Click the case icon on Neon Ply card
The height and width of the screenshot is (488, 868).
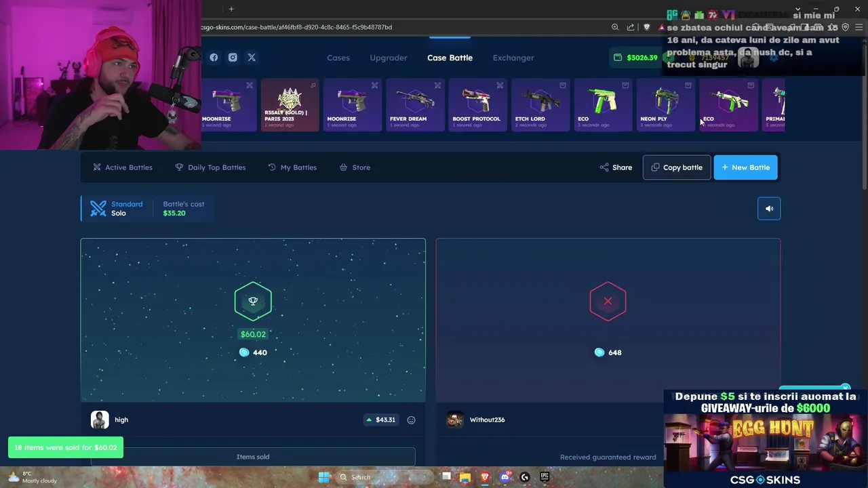tap(688, 85)
